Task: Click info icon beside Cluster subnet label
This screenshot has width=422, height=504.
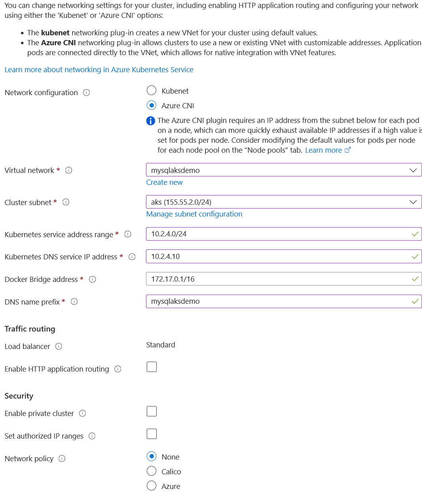Action: (66, 202)
